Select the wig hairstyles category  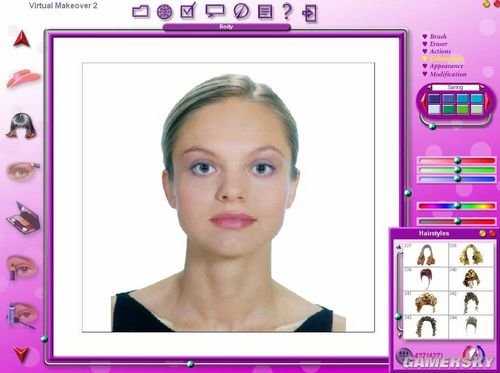click(21, 125)
